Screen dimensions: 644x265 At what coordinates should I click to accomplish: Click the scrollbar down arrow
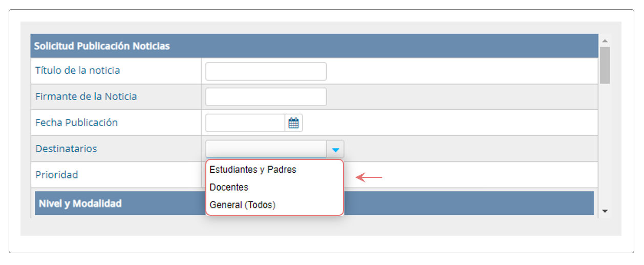click(605, 211)
